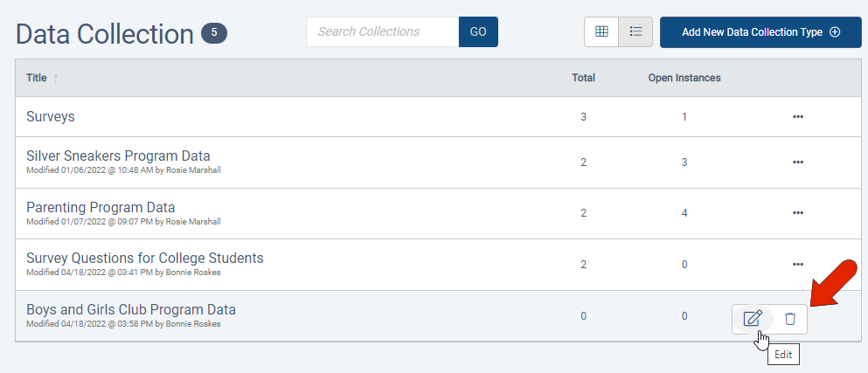Sort by Title column header
Image resolution: width=868 pixels, height=373 pixels.
37,78
